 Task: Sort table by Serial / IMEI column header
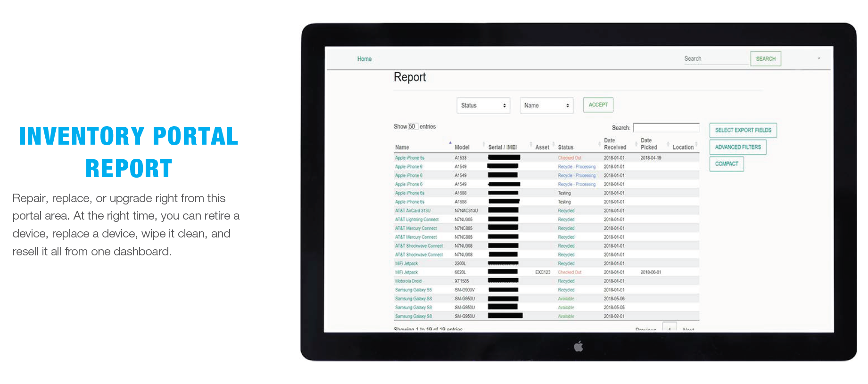click(x=502, y=147)
